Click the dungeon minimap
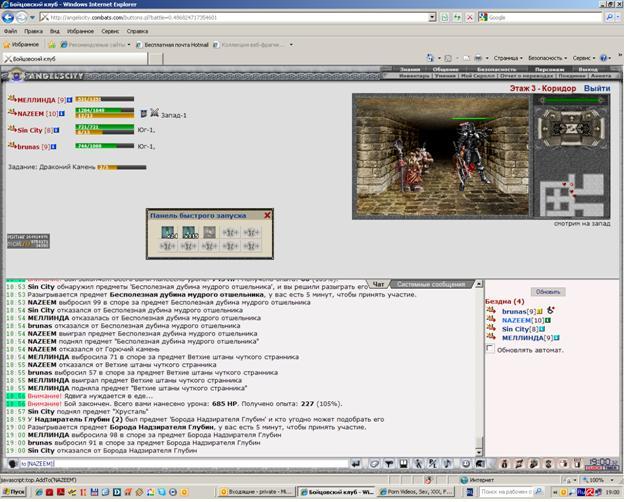Image resolution: width=625 pixels, height=502 pixels. point(571,194)
